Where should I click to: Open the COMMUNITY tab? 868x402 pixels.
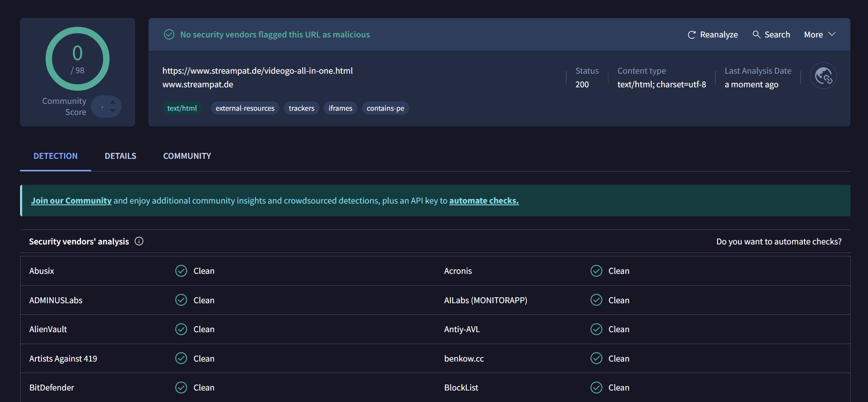coord(187,156)
